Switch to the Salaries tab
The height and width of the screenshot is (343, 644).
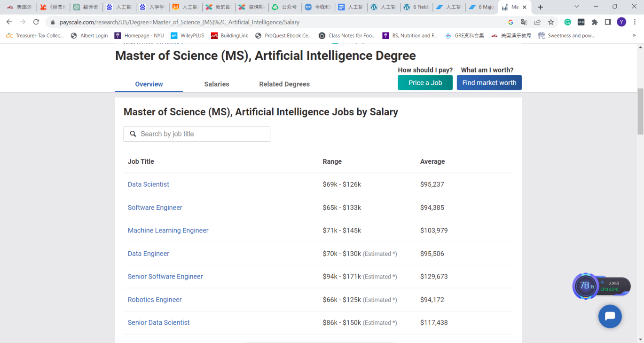[217, 84]
